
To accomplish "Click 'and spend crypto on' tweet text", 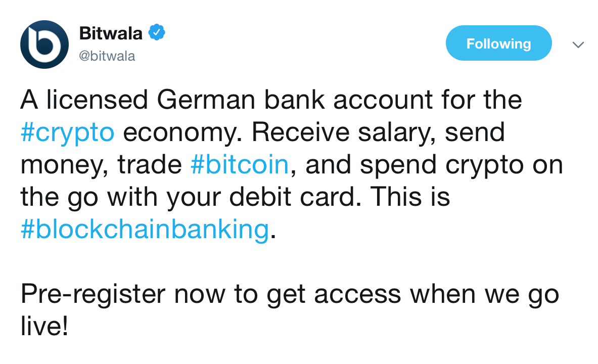I will pos(434,164).
